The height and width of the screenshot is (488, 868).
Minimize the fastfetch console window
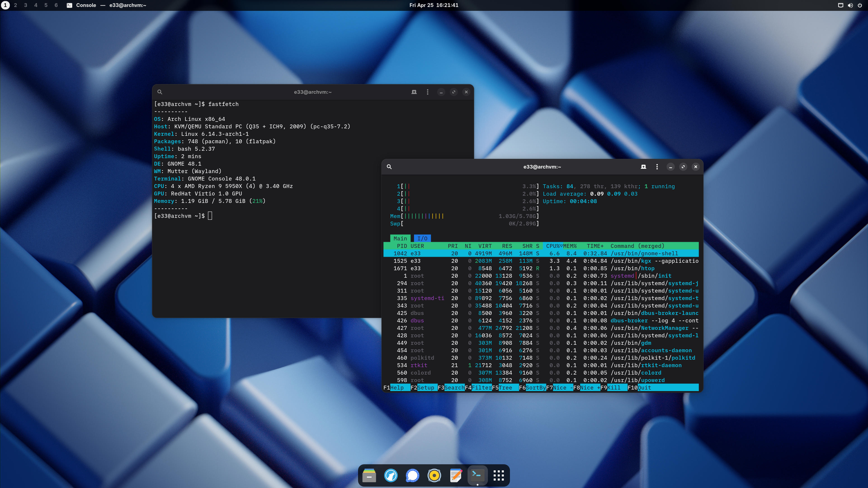441,92
